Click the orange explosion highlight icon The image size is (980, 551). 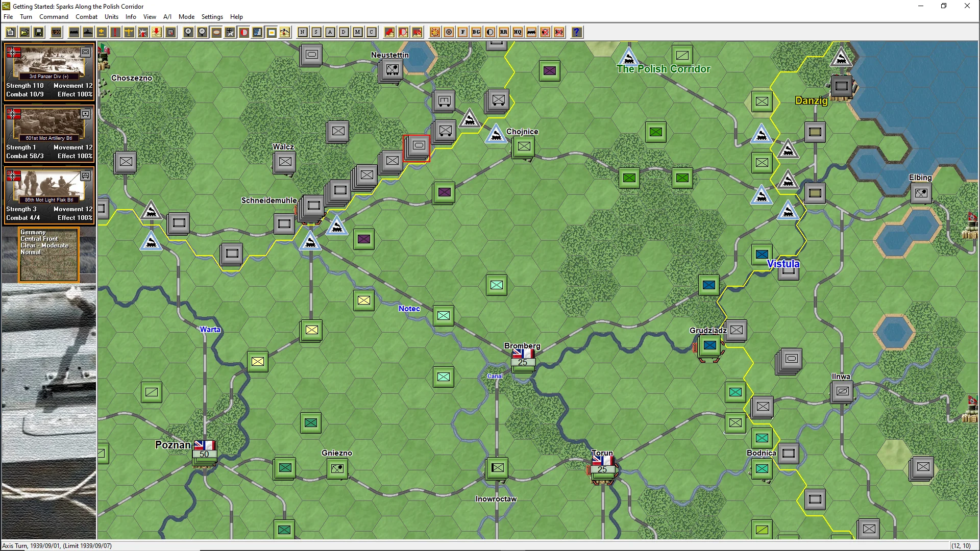tap(435, 32)
